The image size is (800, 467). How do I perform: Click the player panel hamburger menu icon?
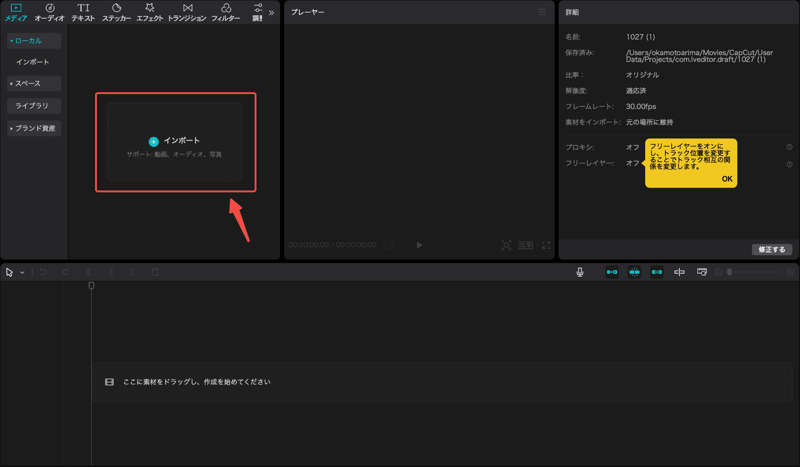pyautogui.click(x=542, y=12)
